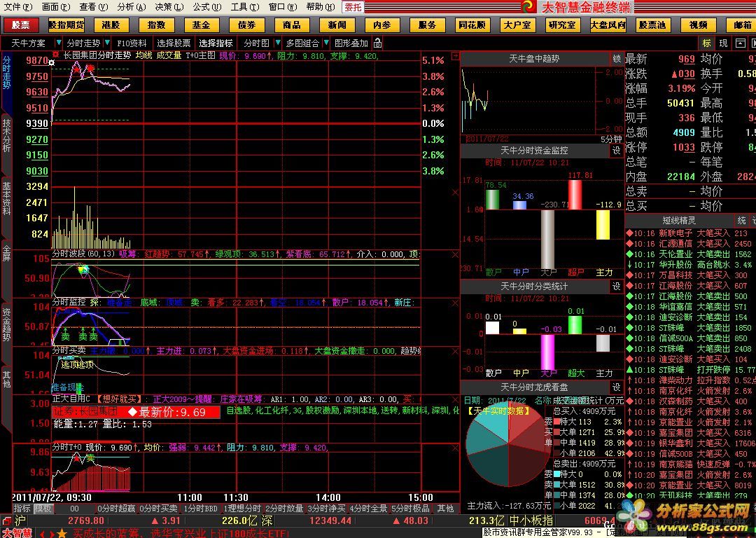Screen dimensions: 756x538
Task: Open the 公式(U) menu
Action: [206, 7]
